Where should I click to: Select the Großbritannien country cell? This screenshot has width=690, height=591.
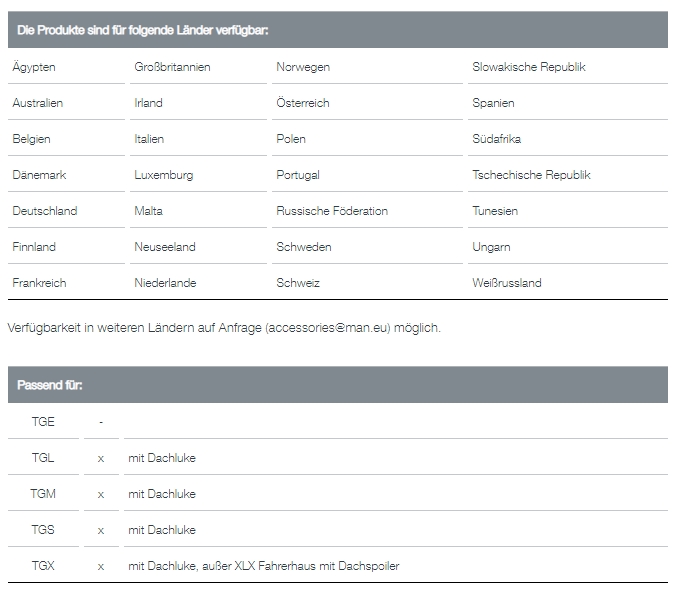point(172,67)
